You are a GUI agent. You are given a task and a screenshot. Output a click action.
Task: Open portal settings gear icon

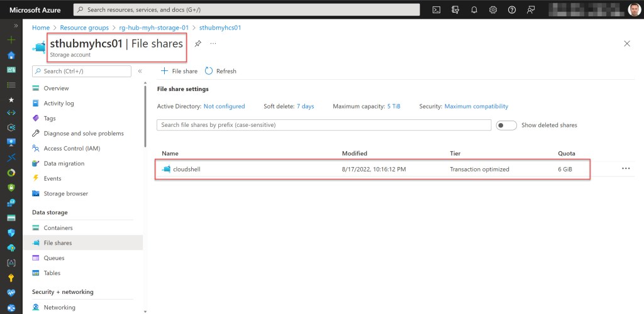(x=493, y=9)
